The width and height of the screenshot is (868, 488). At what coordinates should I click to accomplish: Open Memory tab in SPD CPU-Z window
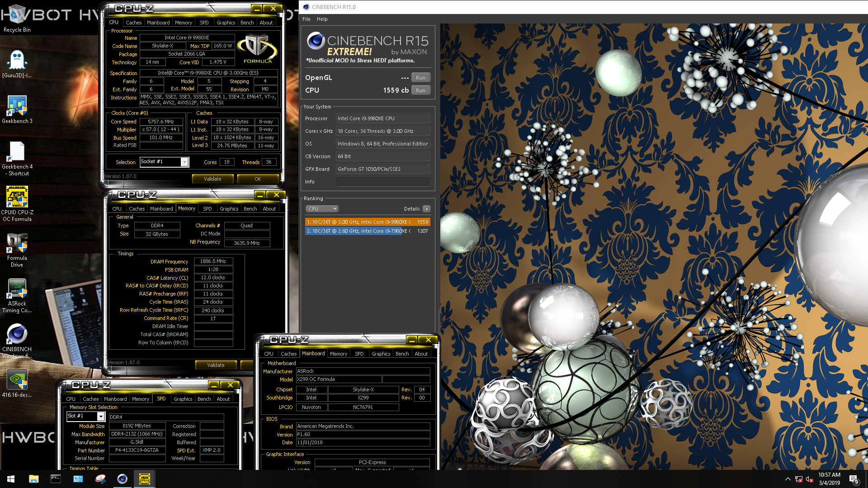tap(141, 399)
